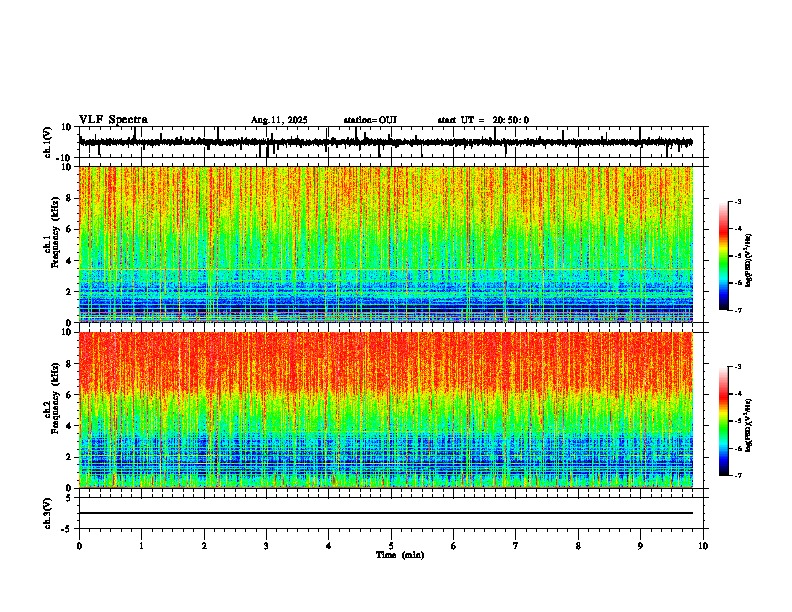Click the 'station=OUJ' label
Image resolution: width=792 pixels, height=612 pixels.
pos(370,120)
